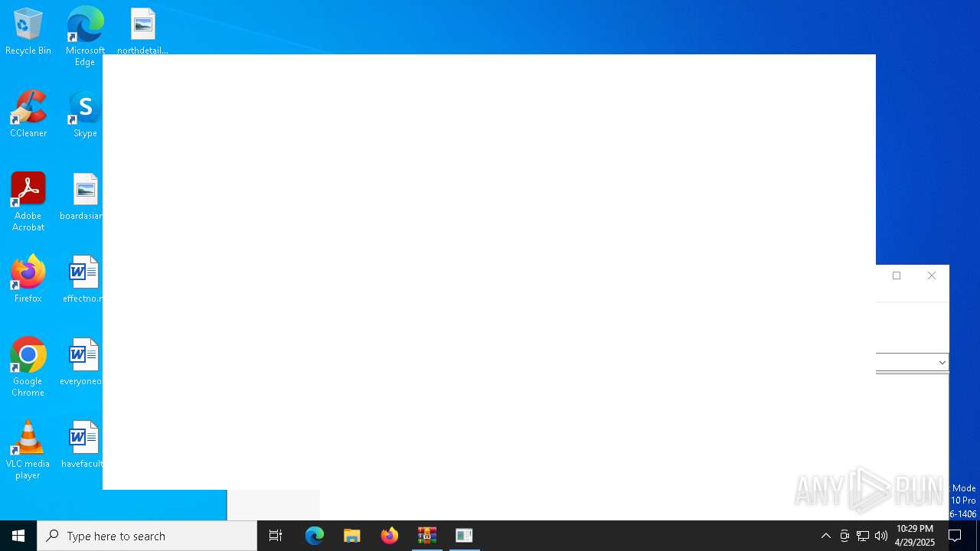Switch to WinRAR in the taskbar
980x551 pixels.
coord(427,536)
